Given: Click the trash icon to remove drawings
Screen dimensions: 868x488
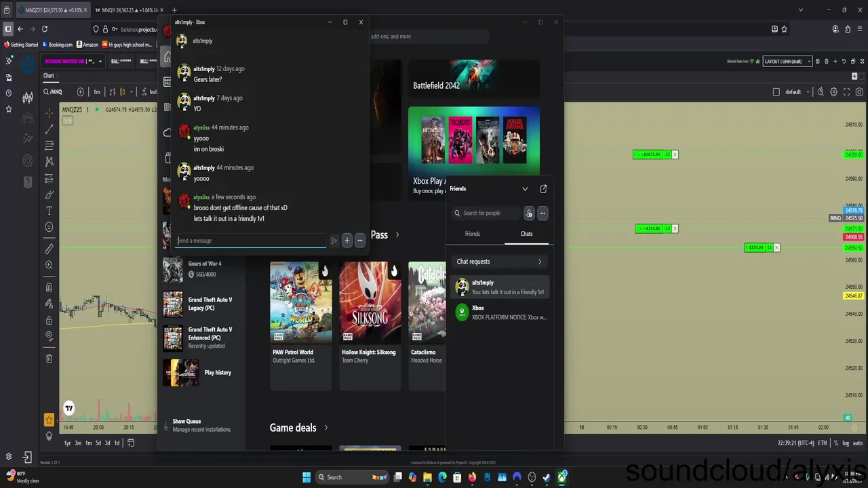Looking at the screenshot, I should [49, 359].
